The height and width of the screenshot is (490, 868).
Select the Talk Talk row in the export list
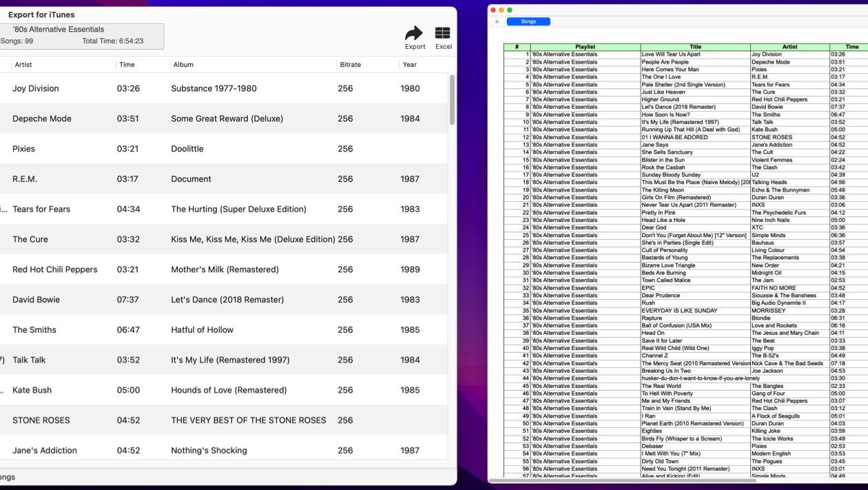224,360
